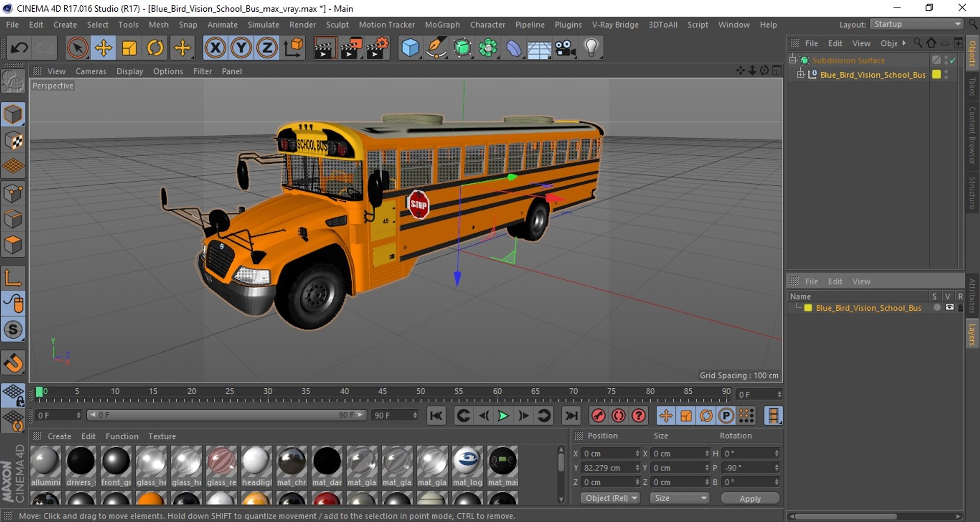Activate the Rotate tool

pos(155,48)
